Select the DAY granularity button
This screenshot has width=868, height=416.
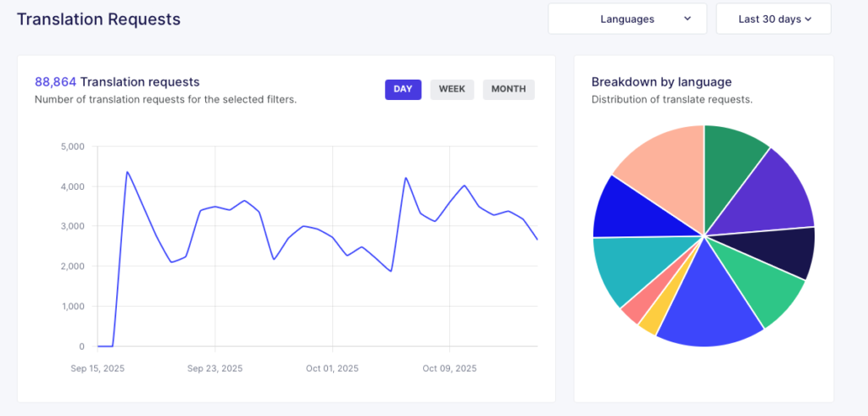403,89
